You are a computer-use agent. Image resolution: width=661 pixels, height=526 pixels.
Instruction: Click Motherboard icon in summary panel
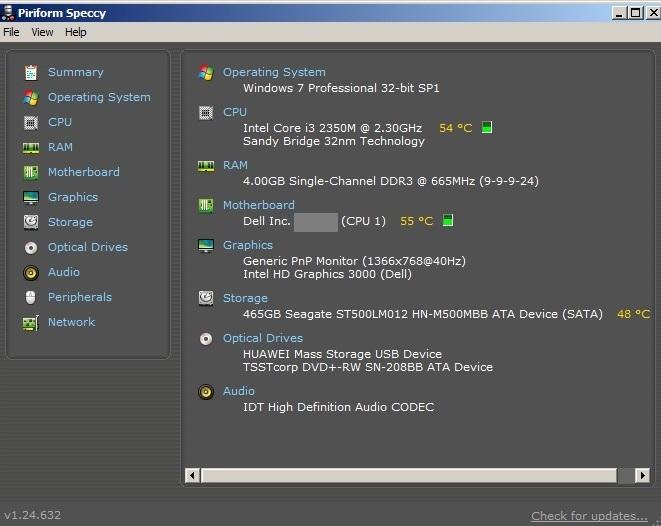(206, 206)
